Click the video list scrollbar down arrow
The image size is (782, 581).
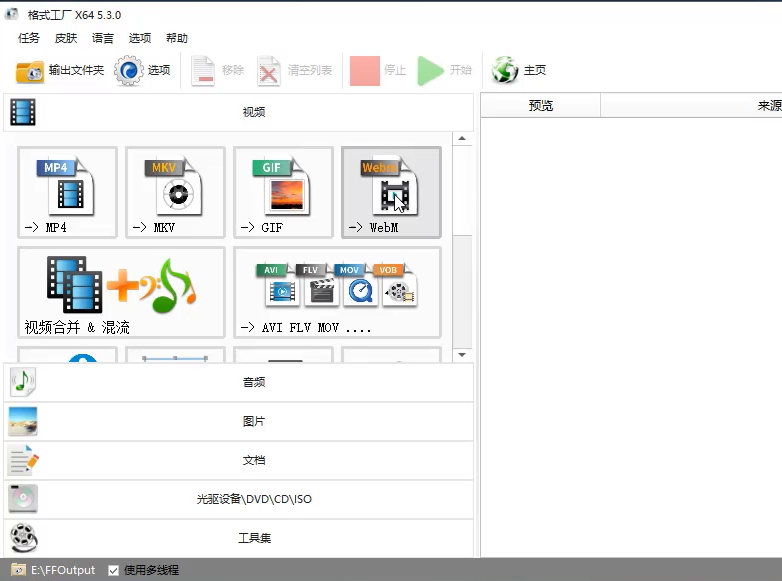coord(462,355)
